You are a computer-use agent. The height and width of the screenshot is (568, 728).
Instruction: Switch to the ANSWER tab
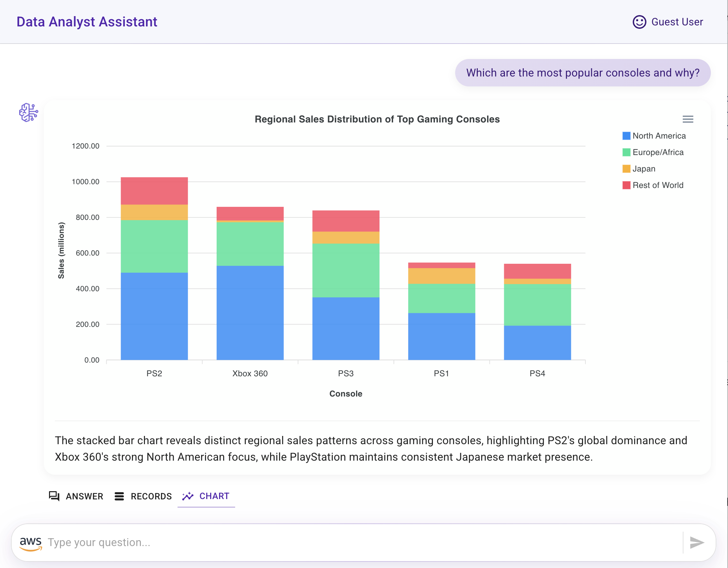point(76,496)
